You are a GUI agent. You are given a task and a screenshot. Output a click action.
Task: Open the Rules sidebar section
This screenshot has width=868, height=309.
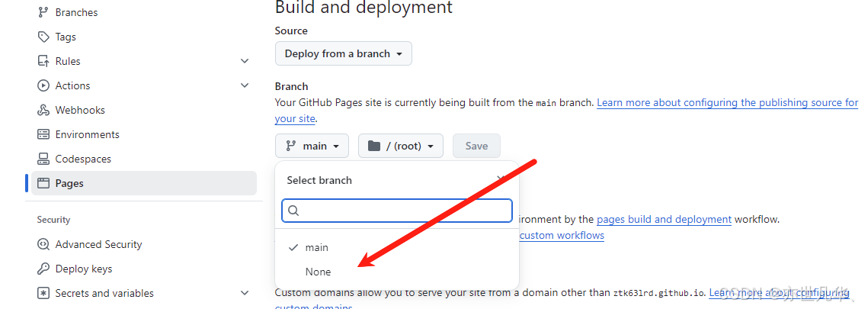[68, 61]
